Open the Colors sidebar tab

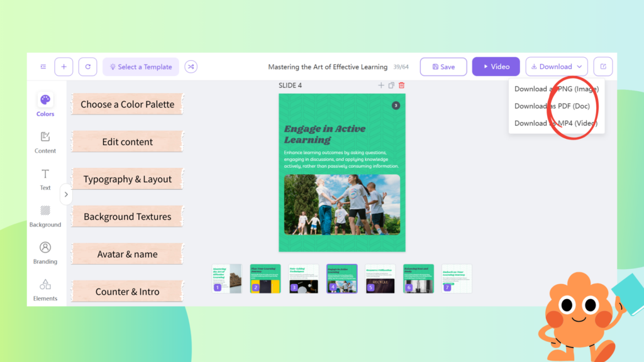click(45, 105)
